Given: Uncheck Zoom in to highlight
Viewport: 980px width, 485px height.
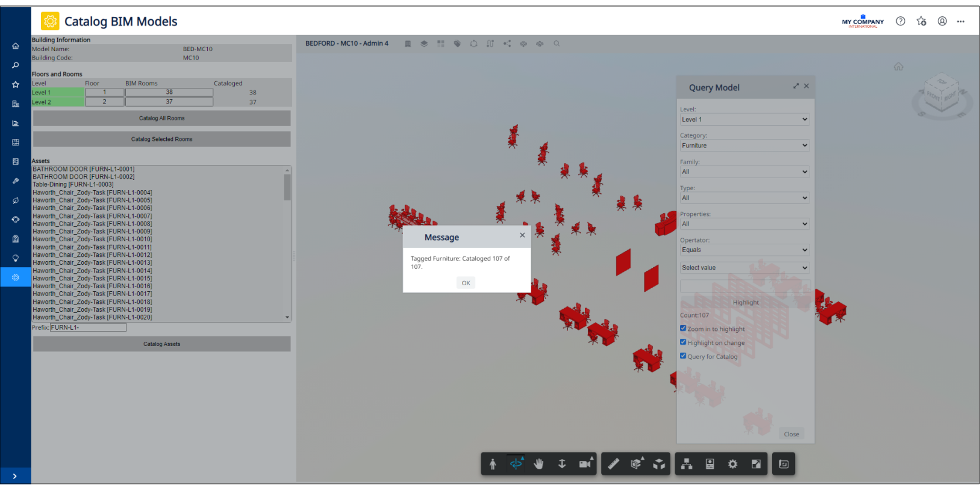Looking at the screenshot, I should 683,329.
